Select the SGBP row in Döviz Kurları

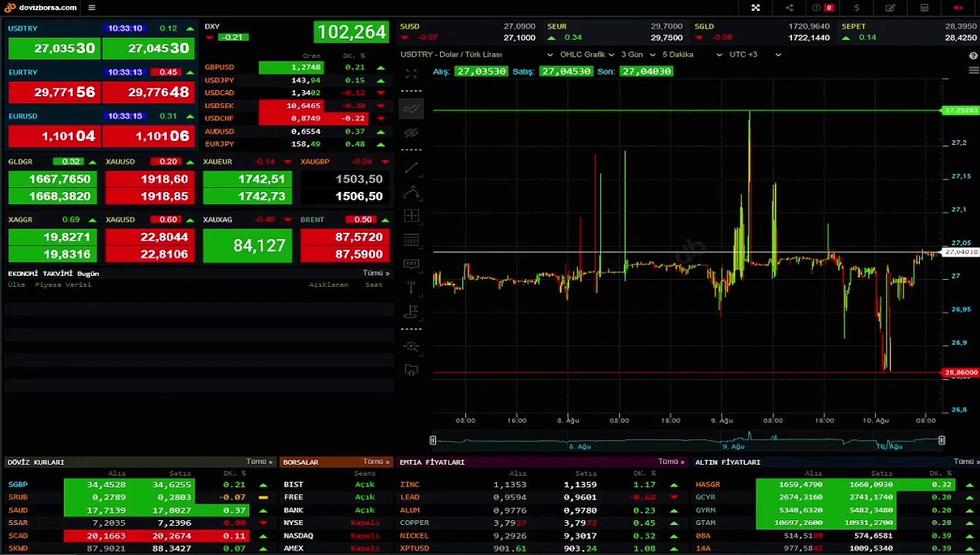click(x=140, y=485)
